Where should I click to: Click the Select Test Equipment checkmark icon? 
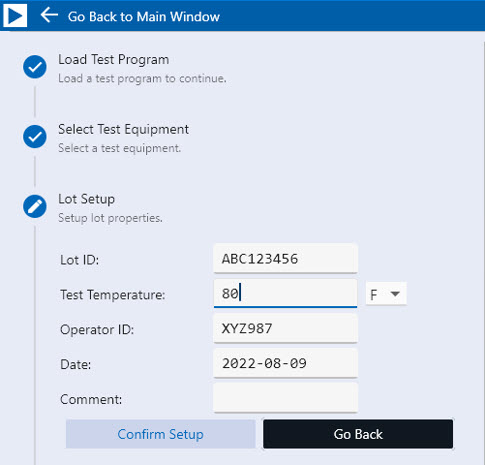[35, 137]
